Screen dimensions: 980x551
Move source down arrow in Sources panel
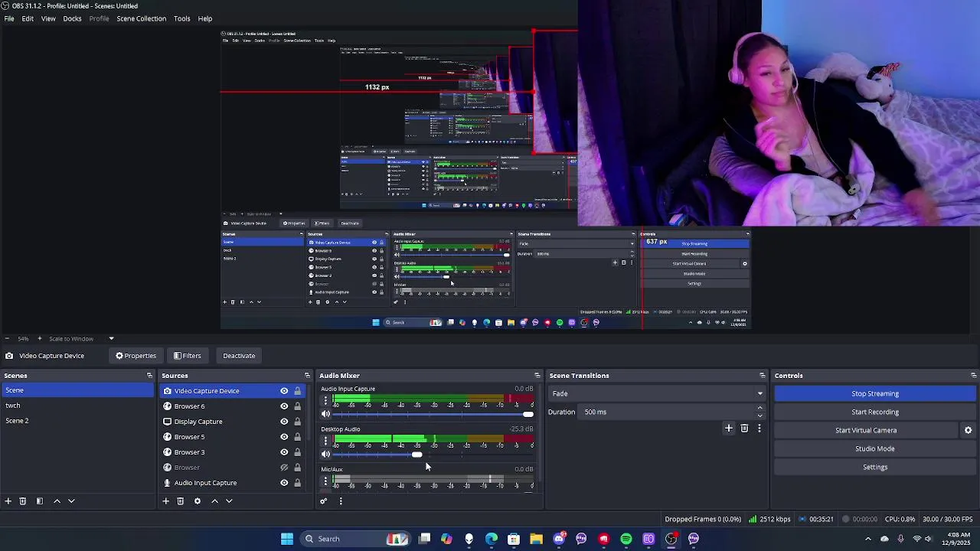point(229,501)
